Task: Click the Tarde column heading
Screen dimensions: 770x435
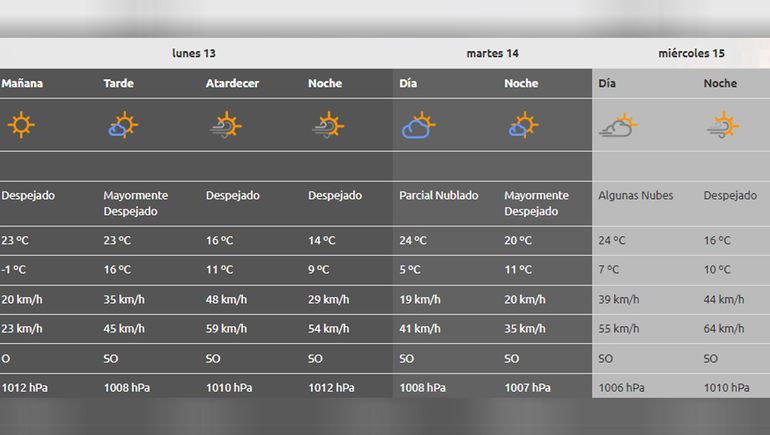Action: point(118,84)
